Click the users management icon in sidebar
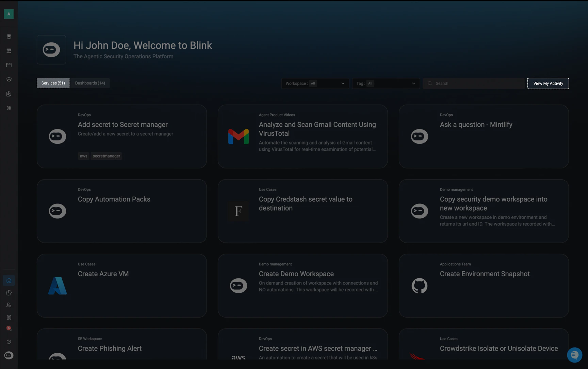588x369 pixels. point(9,305)
